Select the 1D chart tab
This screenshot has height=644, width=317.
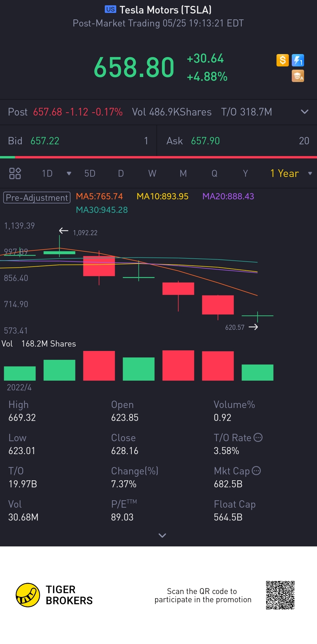click(47, 173)
